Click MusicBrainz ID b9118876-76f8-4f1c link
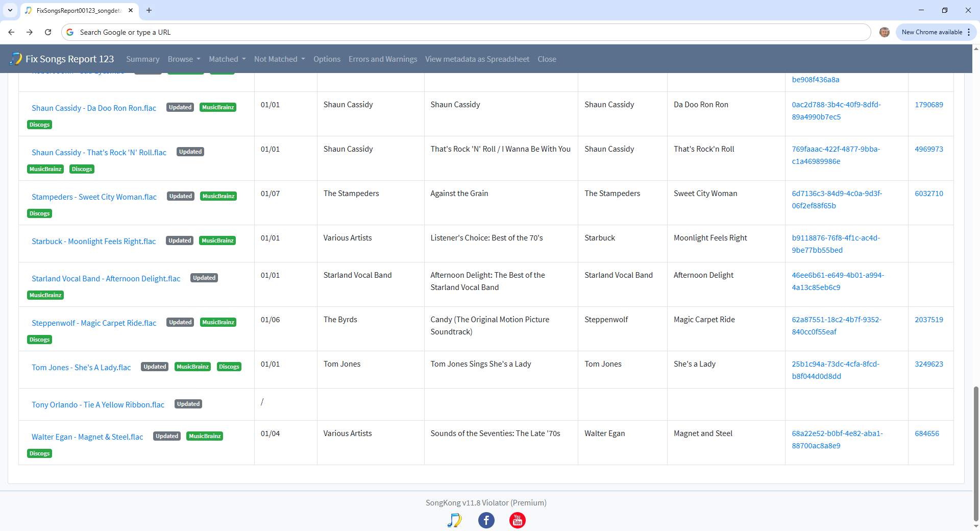This screenshot has width=980, height=531. click(836, 244)
